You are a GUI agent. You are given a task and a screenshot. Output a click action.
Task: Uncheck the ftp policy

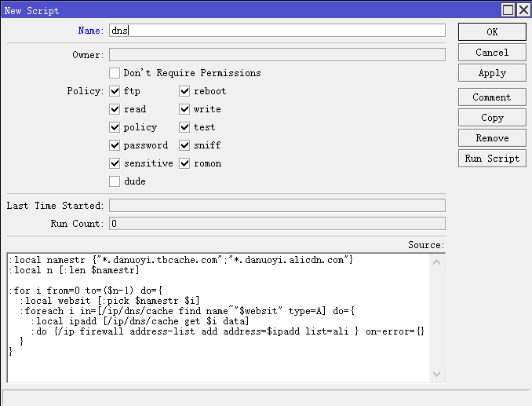115,91
